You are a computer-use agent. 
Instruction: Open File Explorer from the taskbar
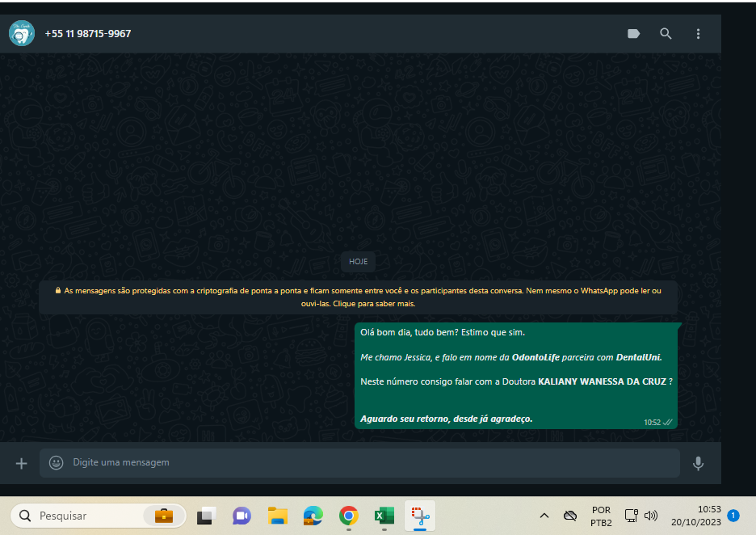(x=277, y=516)
